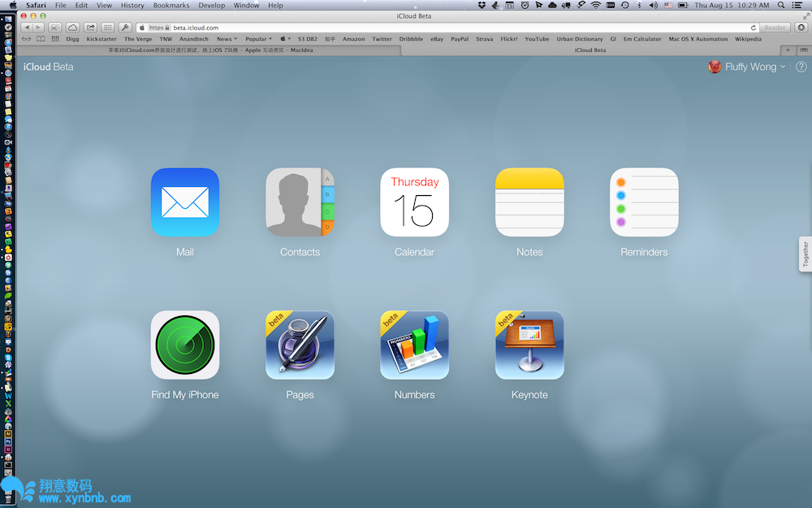Launch the Keynote beta app

(529, 345)
